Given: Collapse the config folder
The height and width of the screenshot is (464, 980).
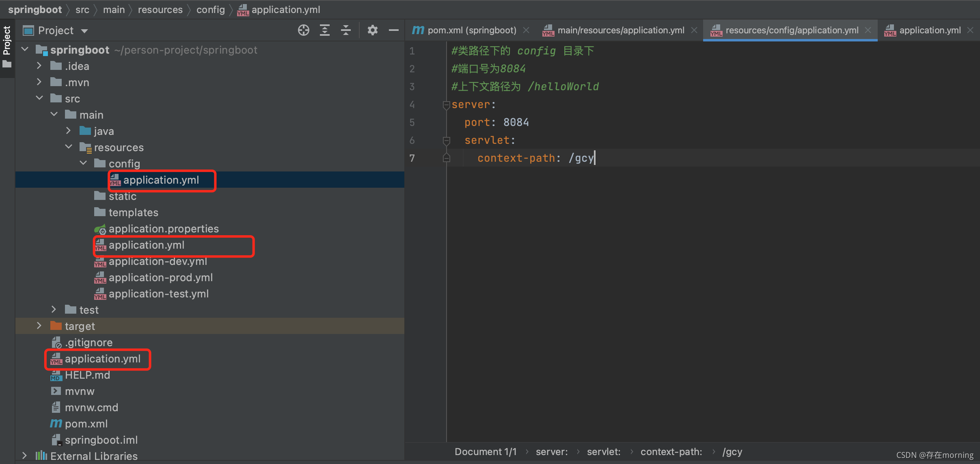Looking at the screenshot, I should pos(83,163).
